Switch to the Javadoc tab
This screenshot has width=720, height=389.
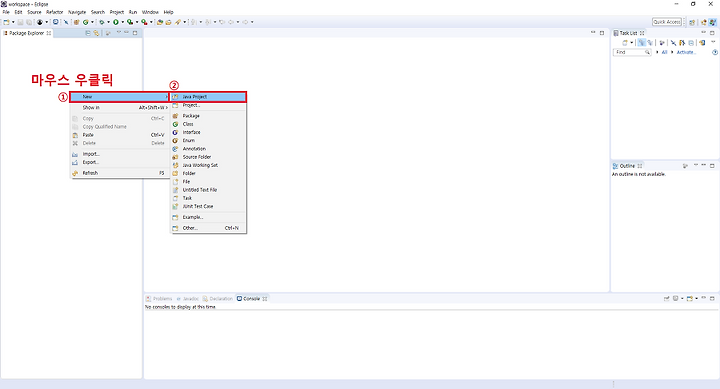(187, 299)
